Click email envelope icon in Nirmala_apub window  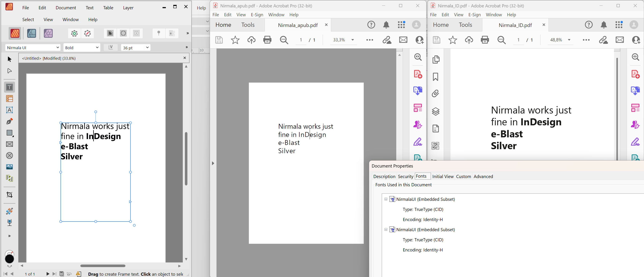pos(403,40)
